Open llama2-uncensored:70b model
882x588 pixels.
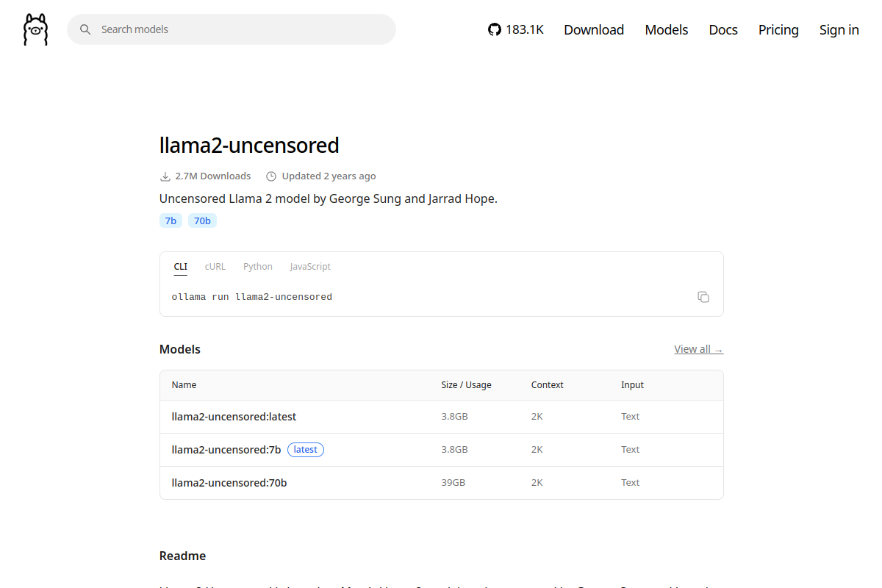coord(229,483)
